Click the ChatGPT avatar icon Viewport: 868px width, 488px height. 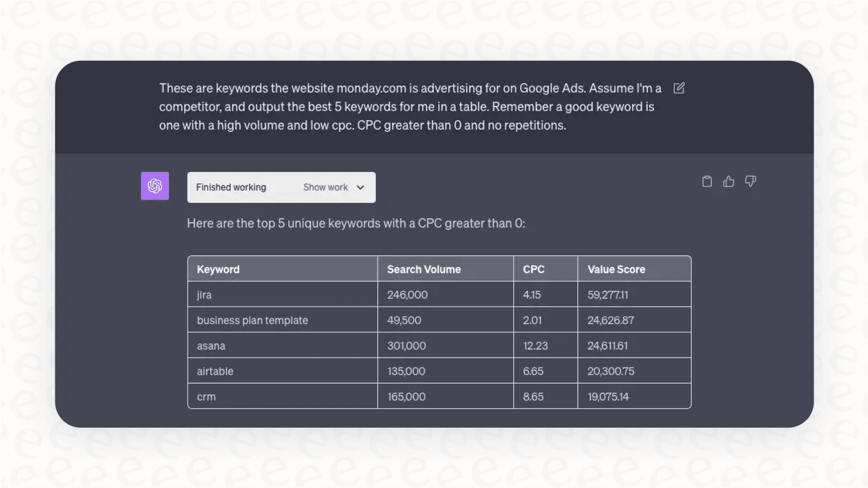point(154,186)
